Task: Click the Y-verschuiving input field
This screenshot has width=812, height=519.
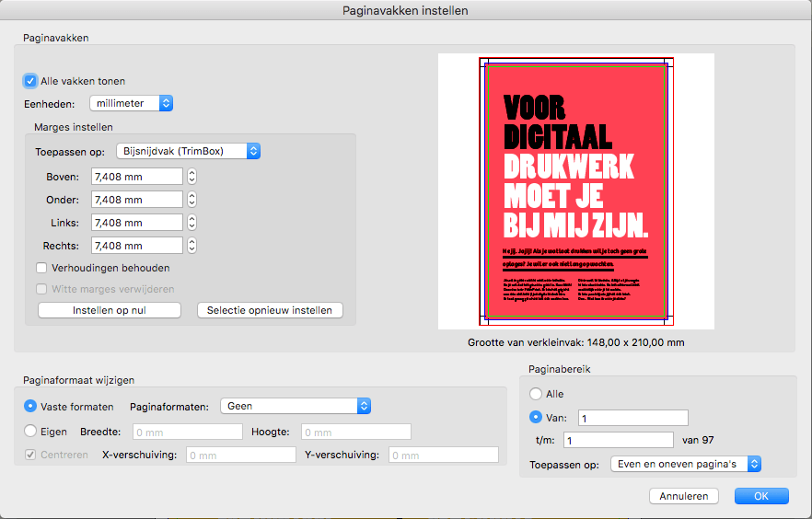Action: point(444,455)
